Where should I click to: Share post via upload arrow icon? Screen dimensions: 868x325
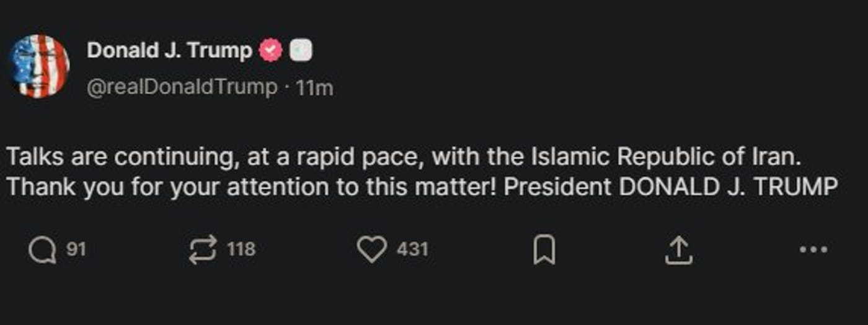pyautogui.click(x=678, y=250)
